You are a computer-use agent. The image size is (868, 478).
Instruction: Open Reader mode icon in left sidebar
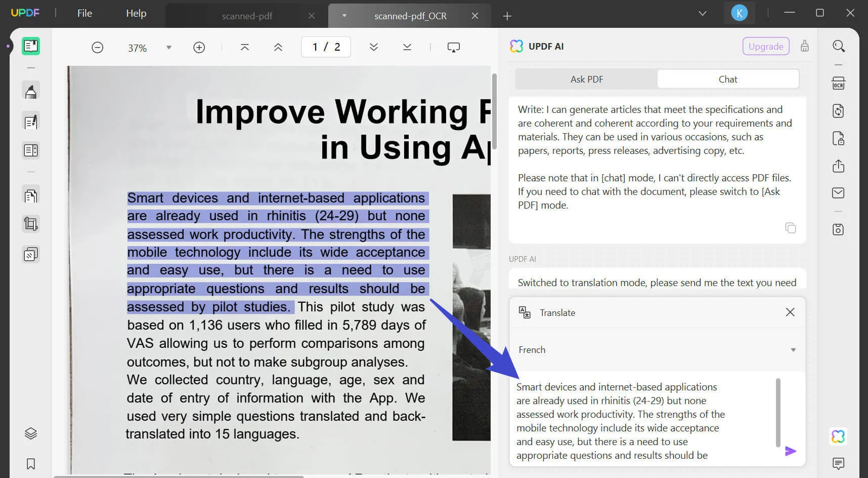31,46
